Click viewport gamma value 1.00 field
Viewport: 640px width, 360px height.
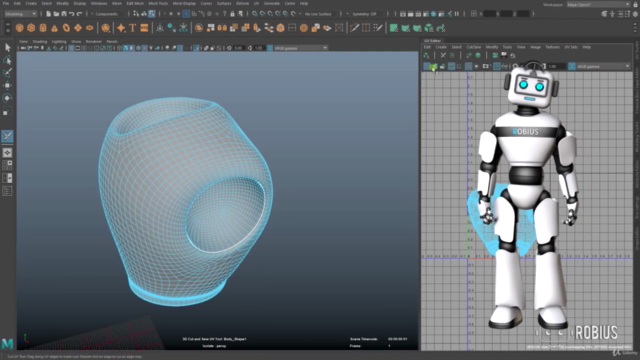[x=258, y=48]
